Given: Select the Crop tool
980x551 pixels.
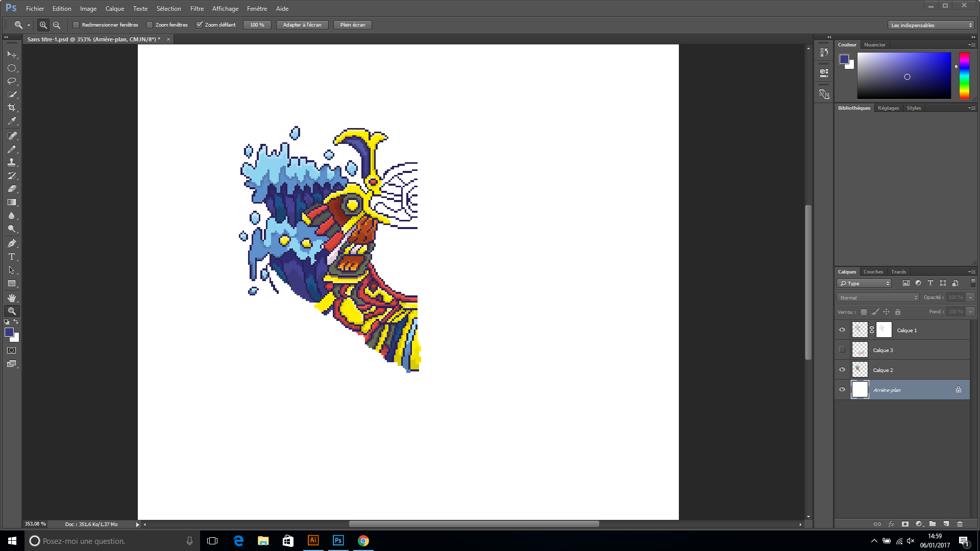Looking at the screenshot, I should (x=12, y=108).
